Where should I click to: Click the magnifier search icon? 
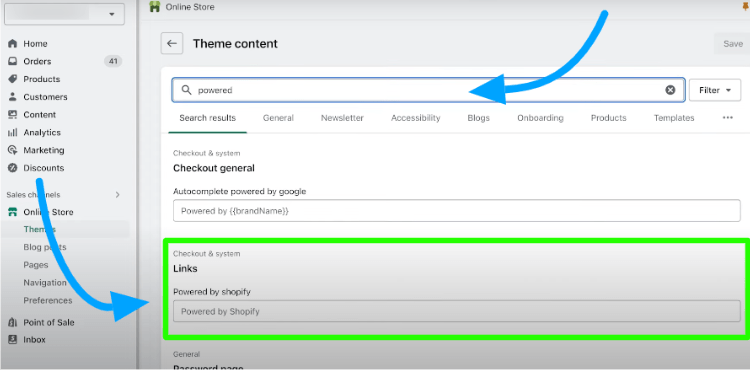point(187,90)
